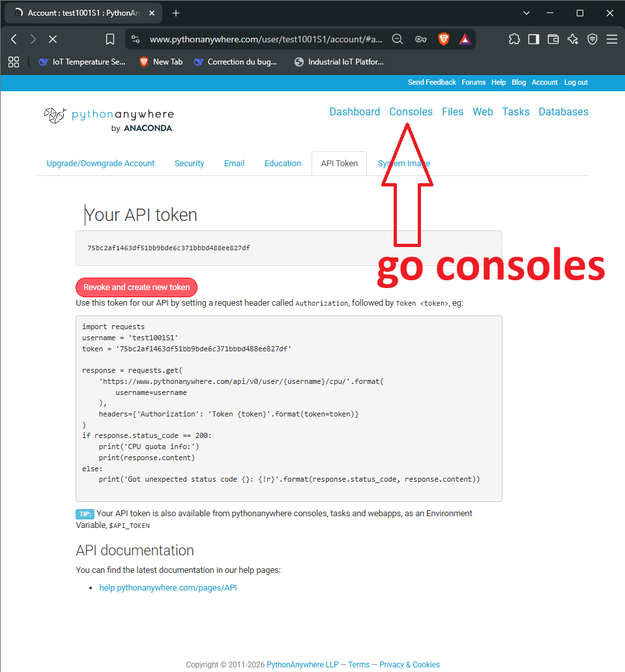Click the pythonanywhere logo
The height and width of the screenshot is (672, 625).
point(109,119)
